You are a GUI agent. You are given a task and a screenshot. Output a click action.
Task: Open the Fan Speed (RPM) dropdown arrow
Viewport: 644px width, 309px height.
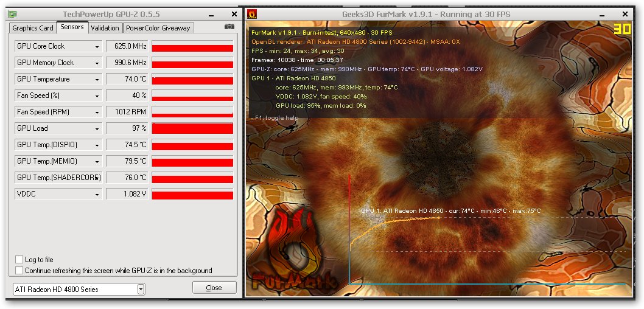(x=97, y=113)
